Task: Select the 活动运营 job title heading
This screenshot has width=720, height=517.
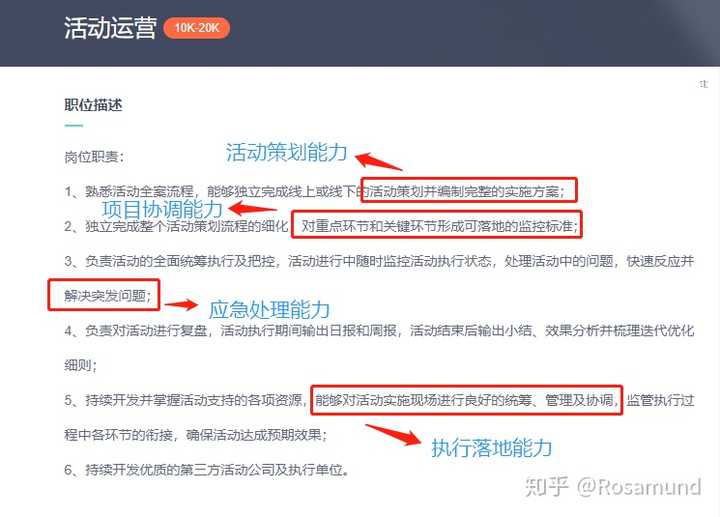Action: 110,28
